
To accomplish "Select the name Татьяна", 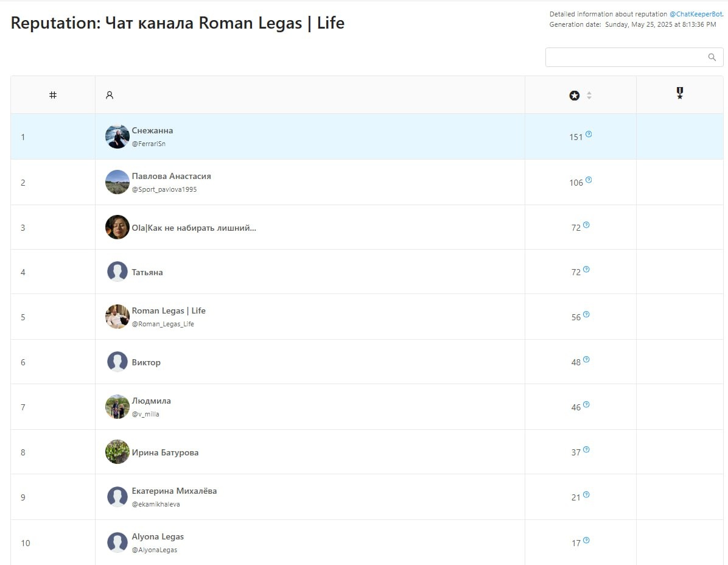I will pyautogui.click(x=147, y=273).
